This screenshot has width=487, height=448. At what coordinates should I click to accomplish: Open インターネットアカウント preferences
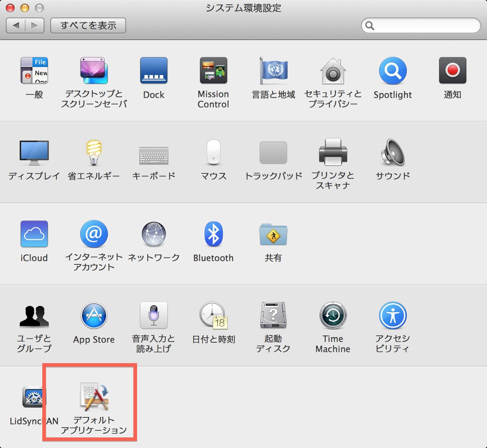tap(94, 234)
